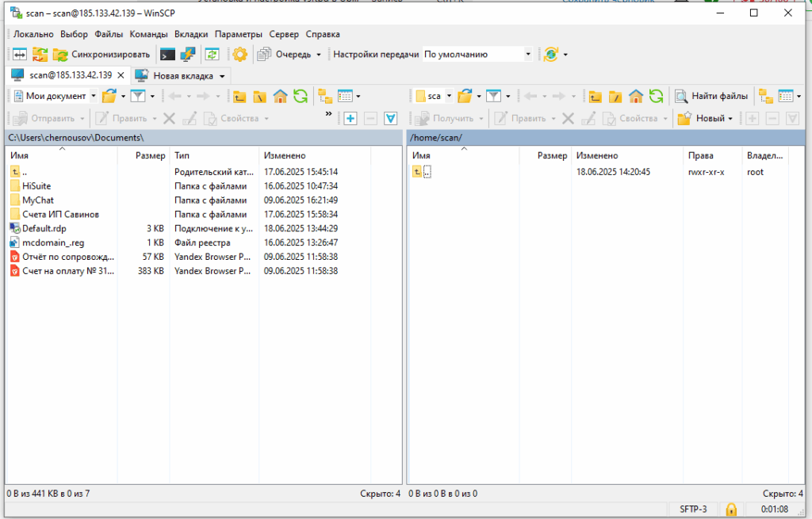The height and width of the screenshot is (519, 812).
Task: Click the 'Синхронизировать' button
Action: [x=101, y=55]
